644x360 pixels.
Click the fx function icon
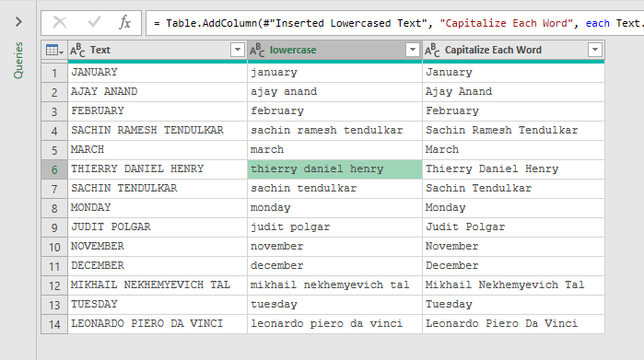click(x=125, y=23)
